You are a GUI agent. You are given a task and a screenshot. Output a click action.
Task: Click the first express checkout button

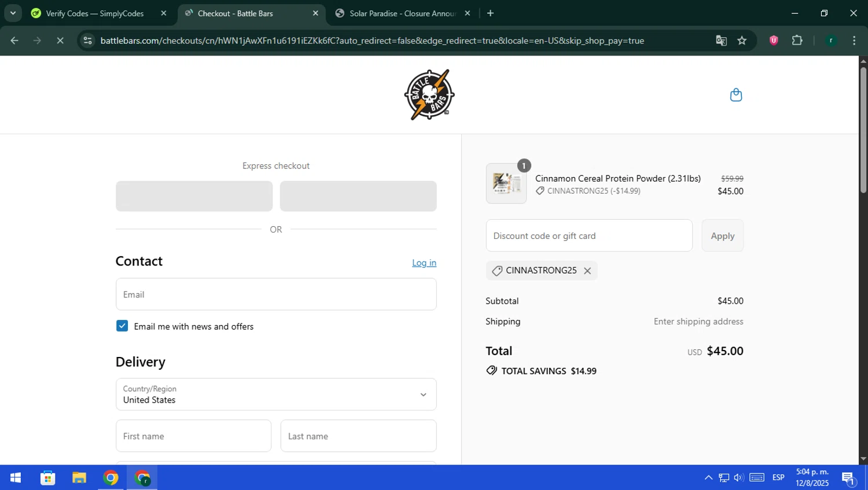(x=194, y=196)
